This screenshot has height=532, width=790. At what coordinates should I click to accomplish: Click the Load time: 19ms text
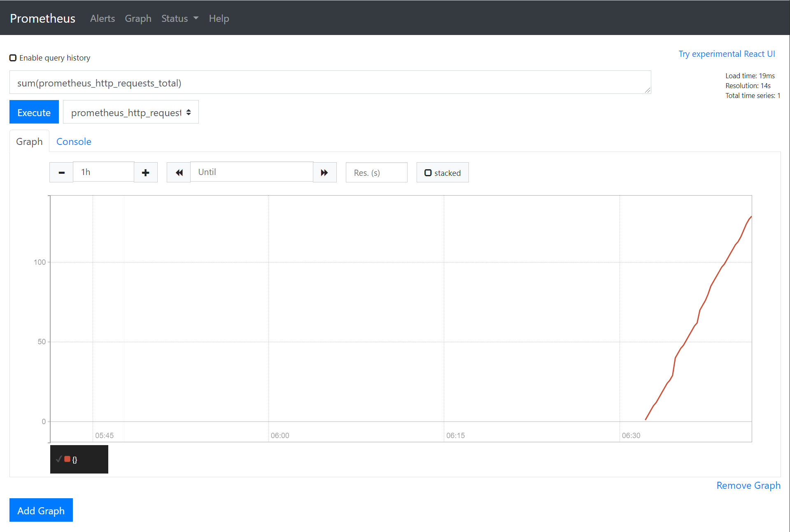point(750,76)
